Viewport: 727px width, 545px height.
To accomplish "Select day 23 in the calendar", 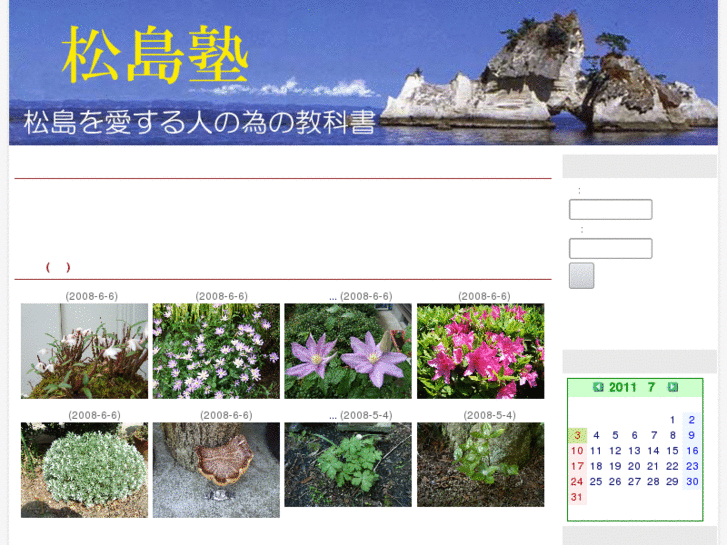I will click(692, 466).
